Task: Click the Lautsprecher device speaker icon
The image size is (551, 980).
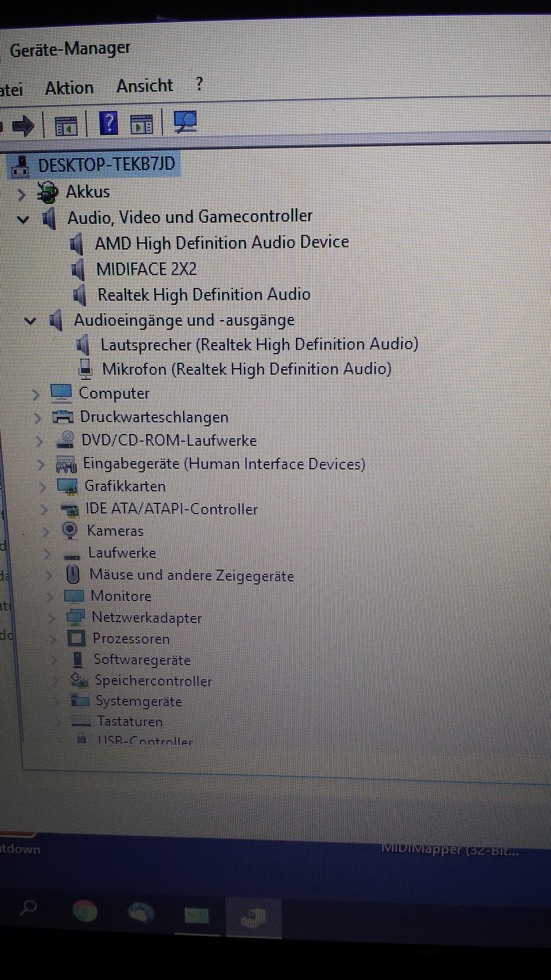Action: point(83,345)
